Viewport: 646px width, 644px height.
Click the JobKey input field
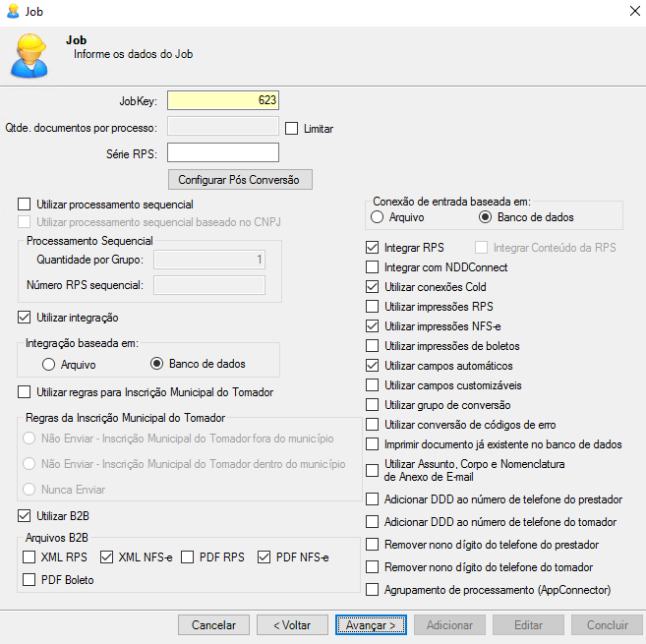pyautogui.click(x=223, y=99)
